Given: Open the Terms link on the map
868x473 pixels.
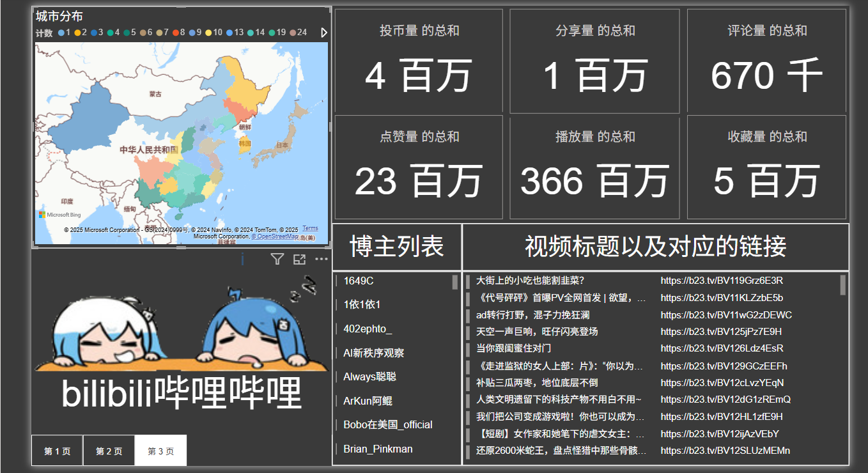Looking at the screenshot, I should [x=310, y=228].
